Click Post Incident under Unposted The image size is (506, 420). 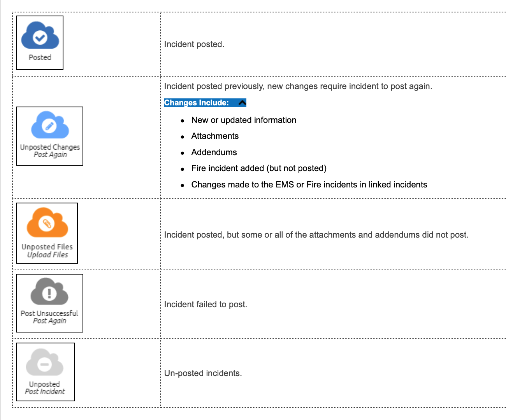pos(45,392)
